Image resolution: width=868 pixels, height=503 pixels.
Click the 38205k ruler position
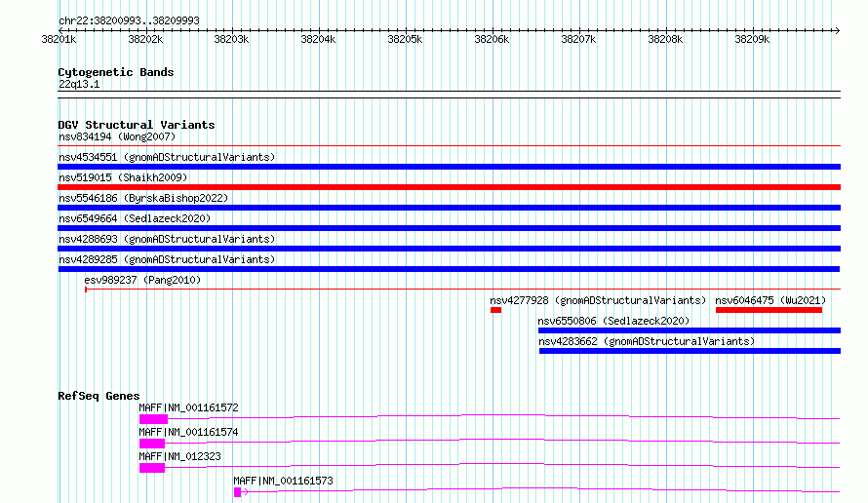(x=405, y=39)
